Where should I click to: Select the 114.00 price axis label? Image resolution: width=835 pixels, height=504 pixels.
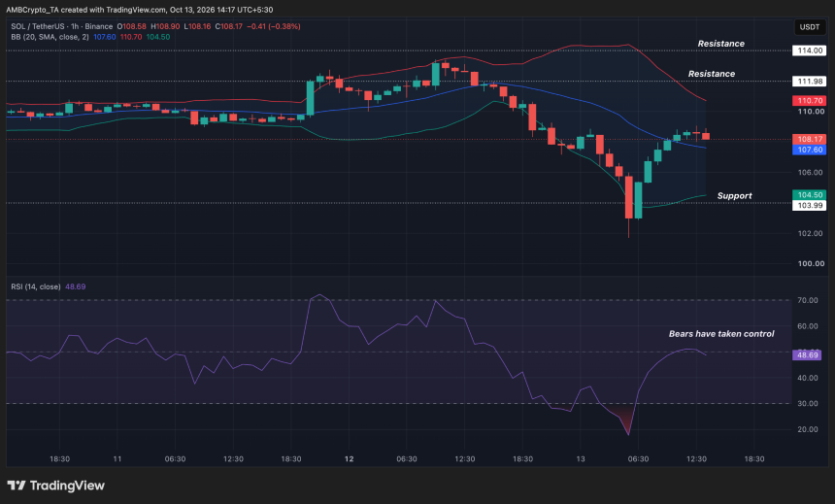[x=810, y=50]
